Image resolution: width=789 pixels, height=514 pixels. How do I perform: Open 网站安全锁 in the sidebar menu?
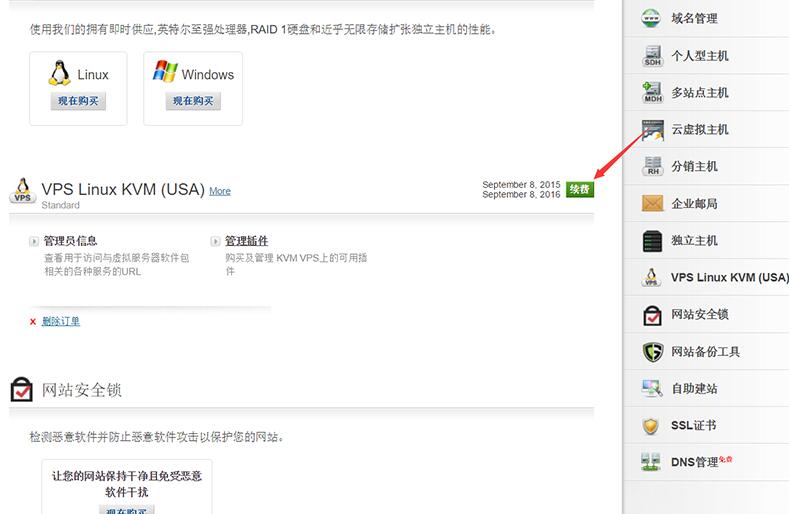pyautogui.click(x=699, y=314)
